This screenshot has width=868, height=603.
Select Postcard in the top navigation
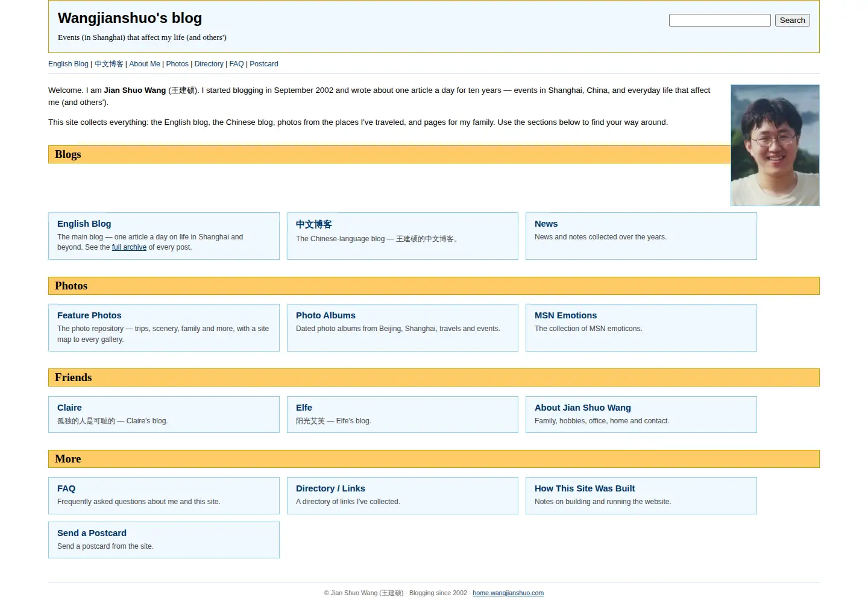point(264,64)
